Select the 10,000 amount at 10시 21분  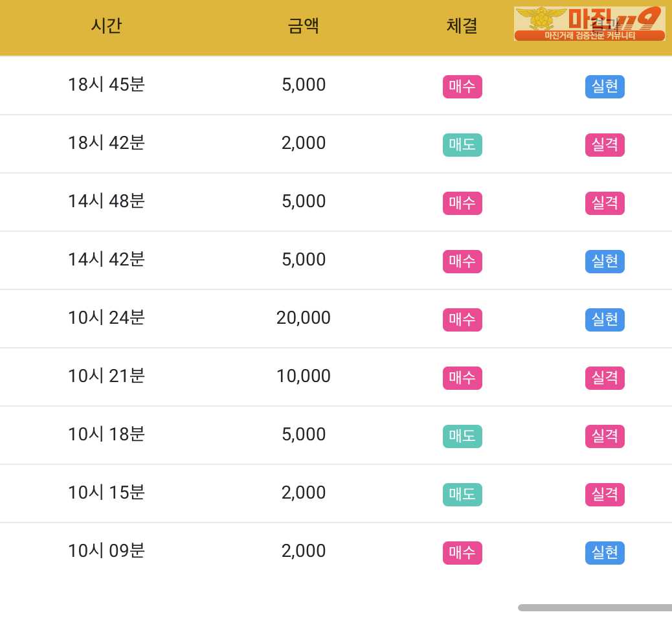tap(304, 376)
